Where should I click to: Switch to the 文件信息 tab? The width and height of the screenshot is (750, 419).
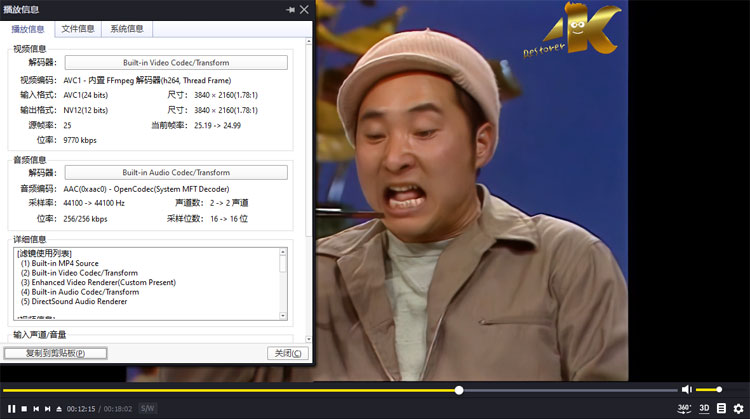78,29
